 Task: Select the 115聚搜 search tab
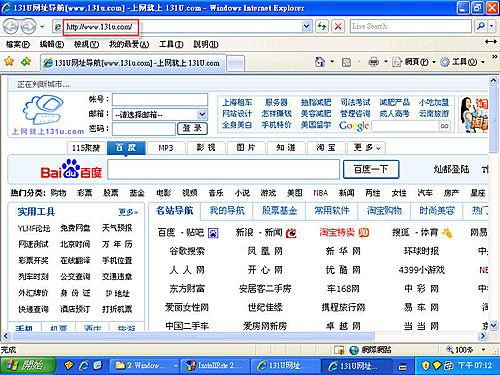(x=86, y=148)
